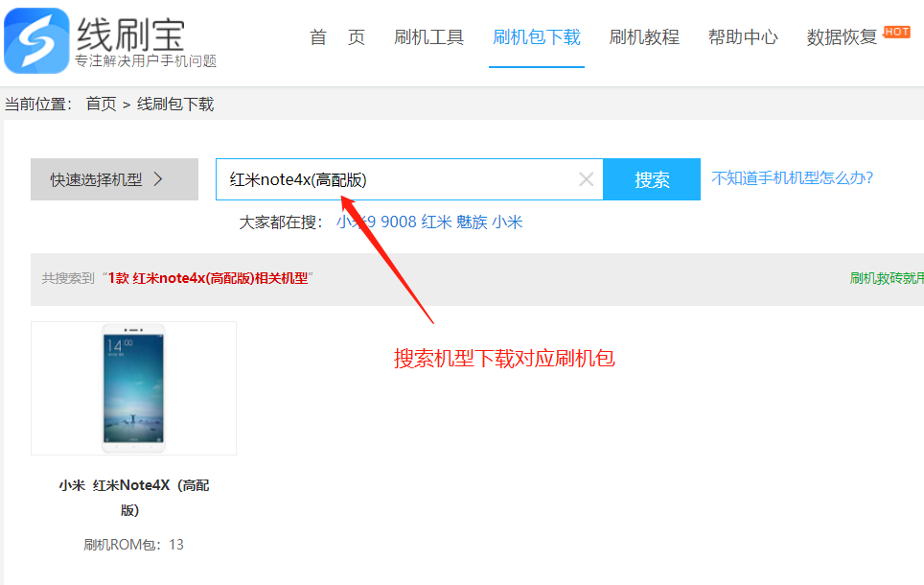Image resolution: width=924 pixels, height=585 pixels.
Task: Open the 刷机工具 navigation tab
Action: tap(428, 37)
